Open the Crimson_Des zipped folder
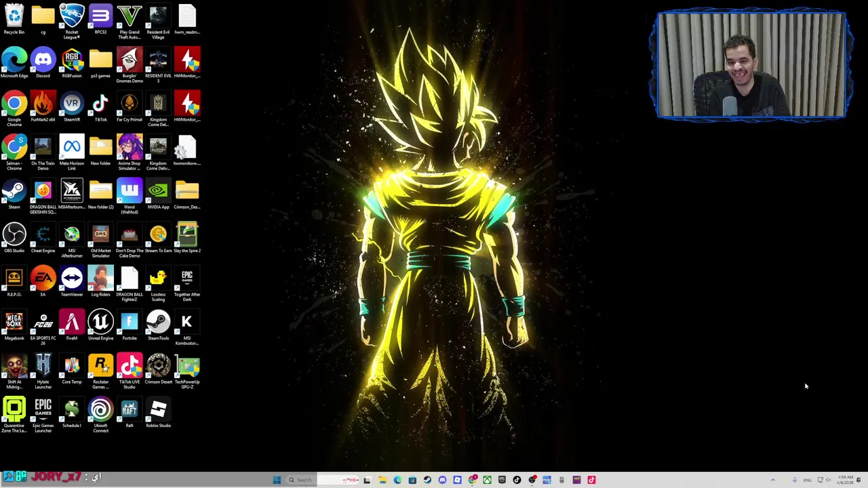 pos(187,195)
